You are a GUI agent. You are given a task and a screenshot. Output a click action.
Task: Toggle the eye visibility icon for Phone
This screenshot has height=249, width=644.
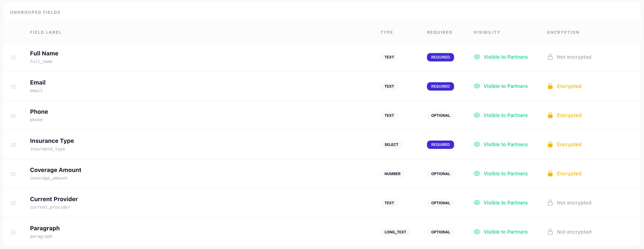[x=477, y=115]
